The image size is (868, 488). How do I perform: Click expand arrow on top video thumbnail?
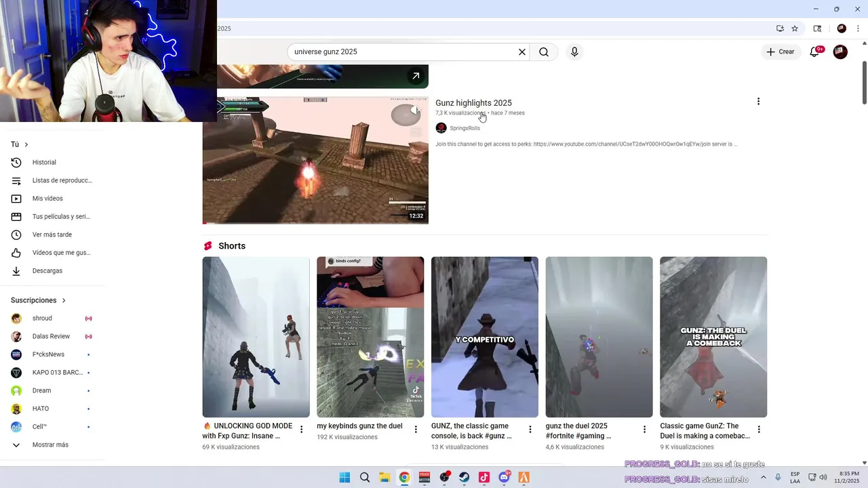point(416,76)
